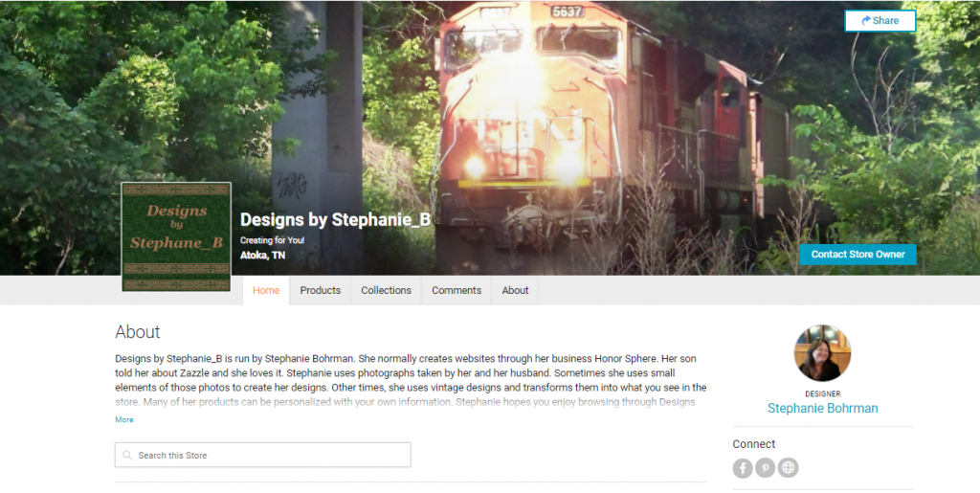Image resolution: width=980 pixels, height=493 pixels.
Task: Expand the About text with More
Action: click(124, 420)
